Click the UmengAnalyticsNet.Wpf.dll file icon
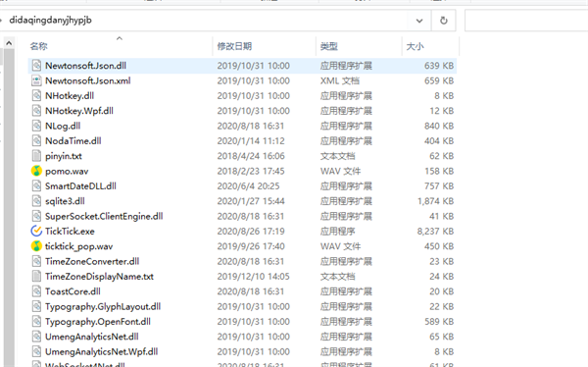Image resolution: width=588 pixels, height=367 pixels. point(36,351)
